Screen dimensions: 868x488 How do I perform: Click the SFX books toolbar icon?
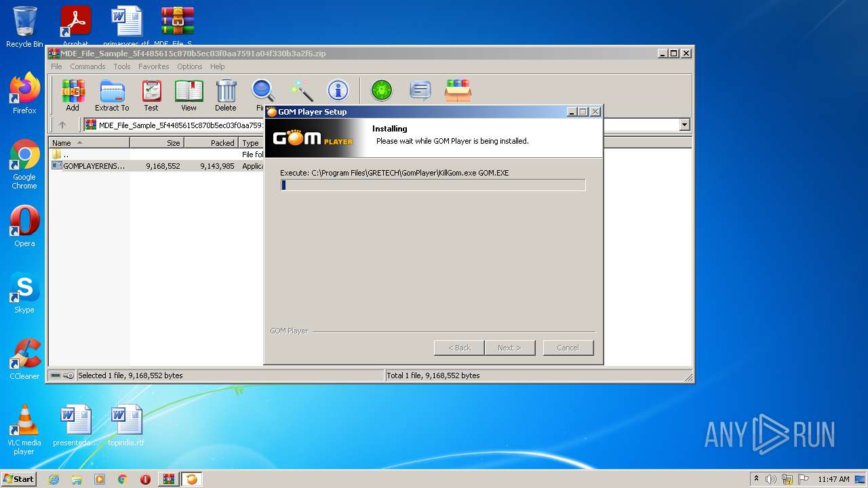[x=458, y=90]
